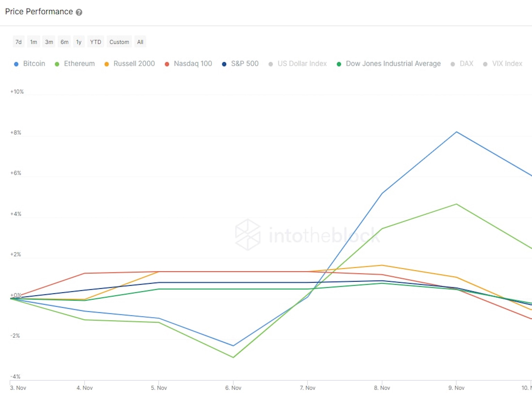Show All time performance data
This screenshot has width=532, height=399.
click(140, 42)
